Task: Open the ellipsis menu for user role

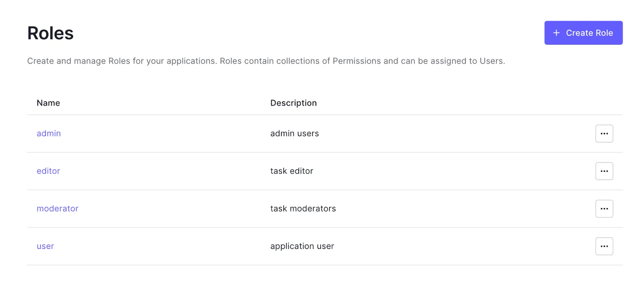Action: click(604, 246)
